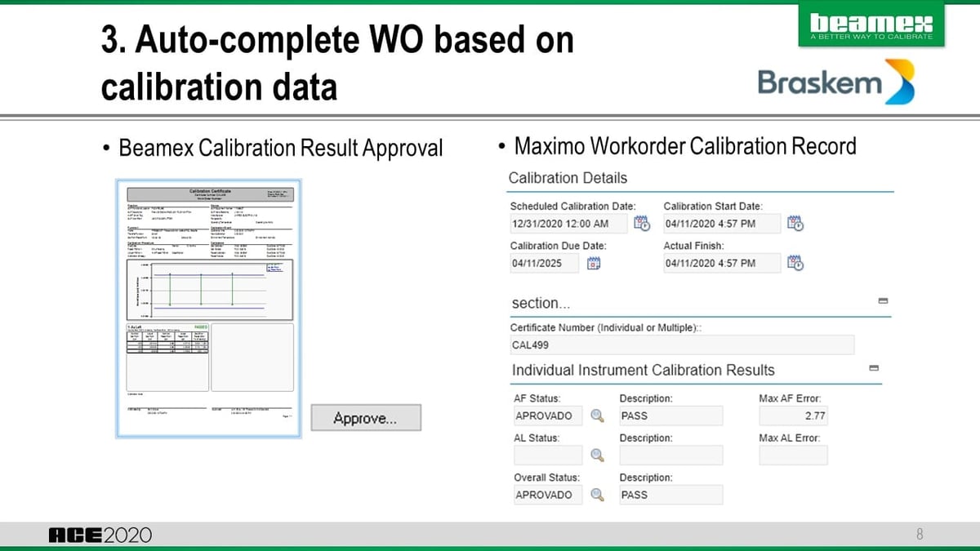Click the empty AL Status field
The width and height of the screenshot is (980, 551).
[x=547, y=455]
